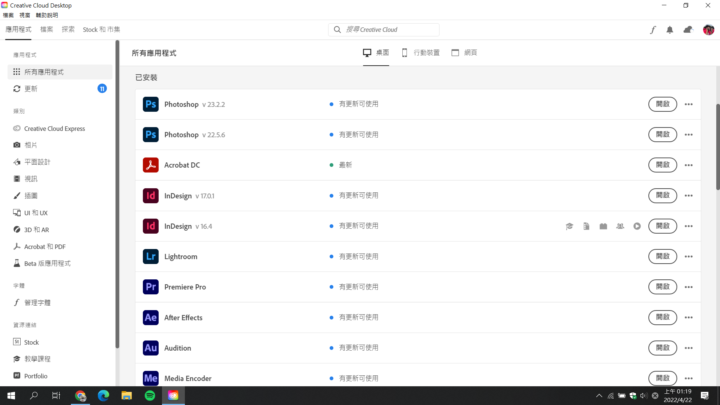Open the user profile avatar
The image size is (720, 405).
click(708, 30)
